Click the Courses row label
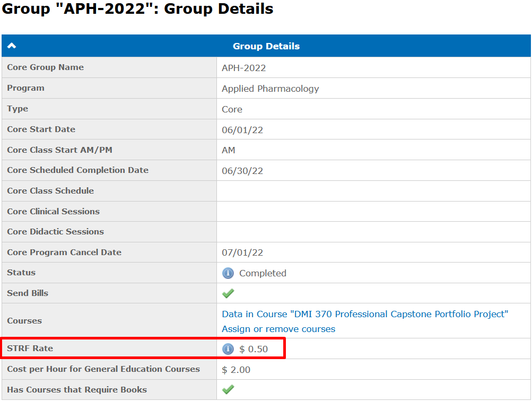This screenshot has height=401, width=532. (24, 320)
